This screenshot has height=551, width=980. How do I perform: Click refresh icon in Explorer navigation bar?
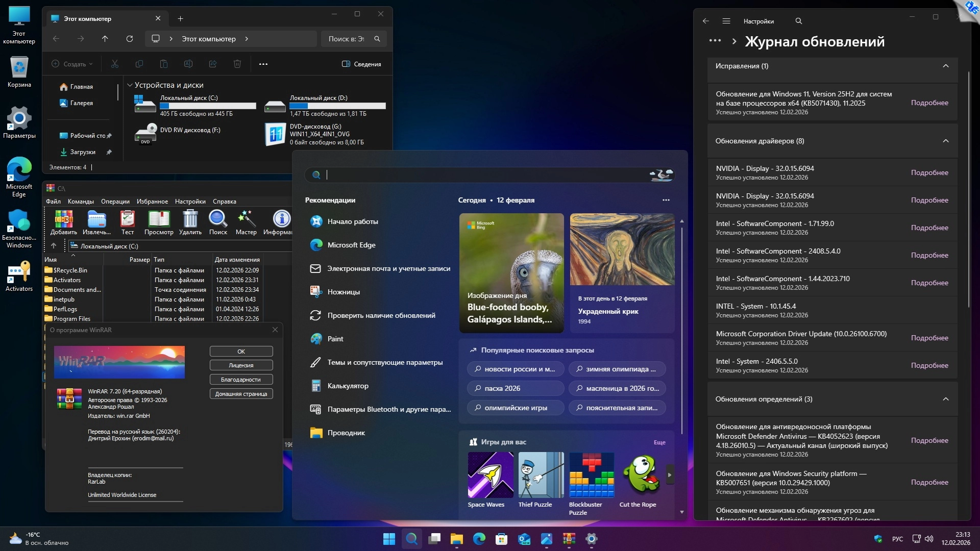(130, 39)
